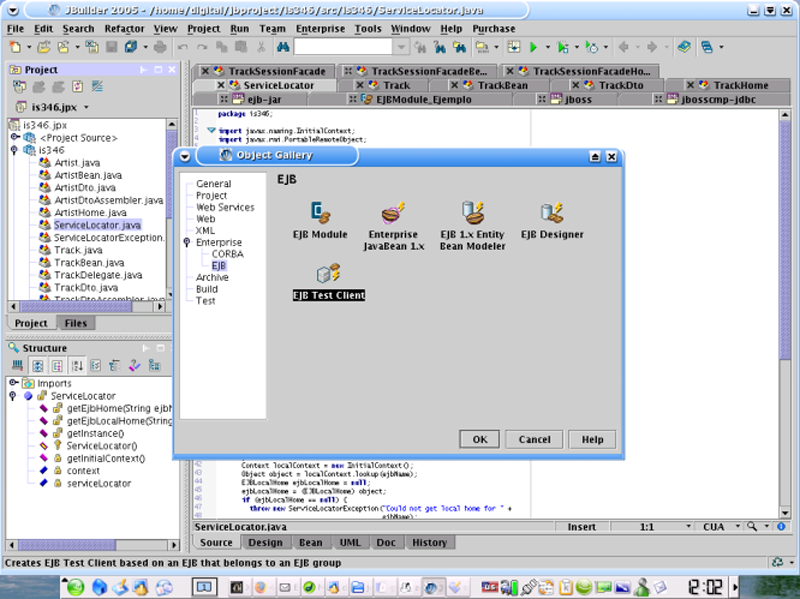Collapse the ServiceLocator structure node

coord(14,396)
